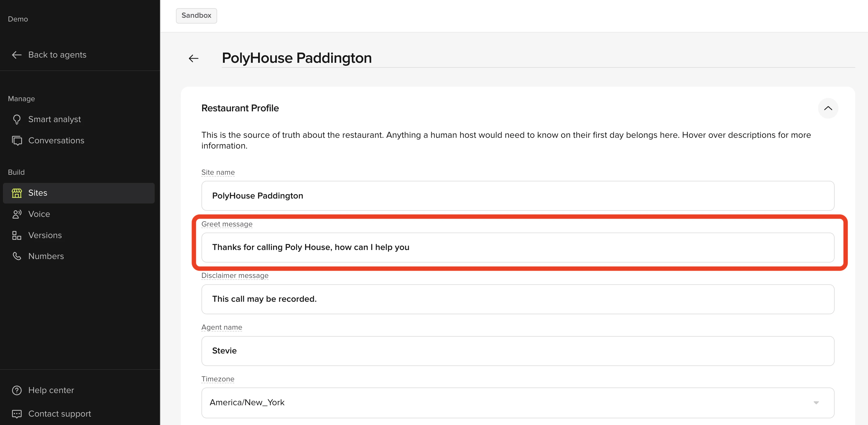Click the Smart analyst lightbulb icon
868x425 pixels.
(x=17, y=119)
